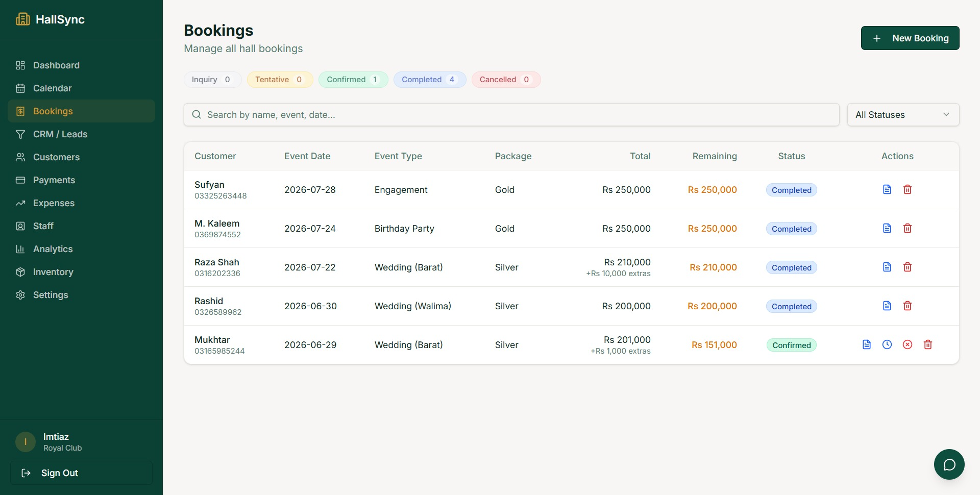Open Analytics from sidebar
This screenshot has width=980, height=495.
pos(81,249)
